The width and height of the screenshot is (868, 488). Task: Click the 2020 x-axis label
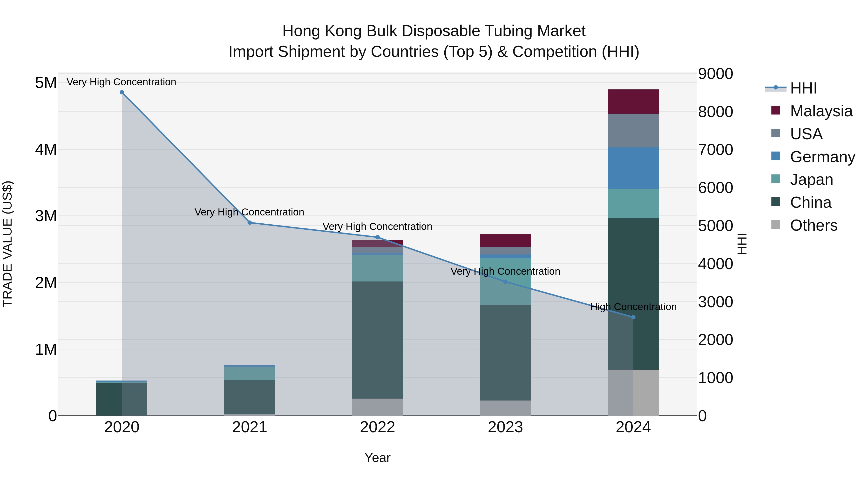122,427
